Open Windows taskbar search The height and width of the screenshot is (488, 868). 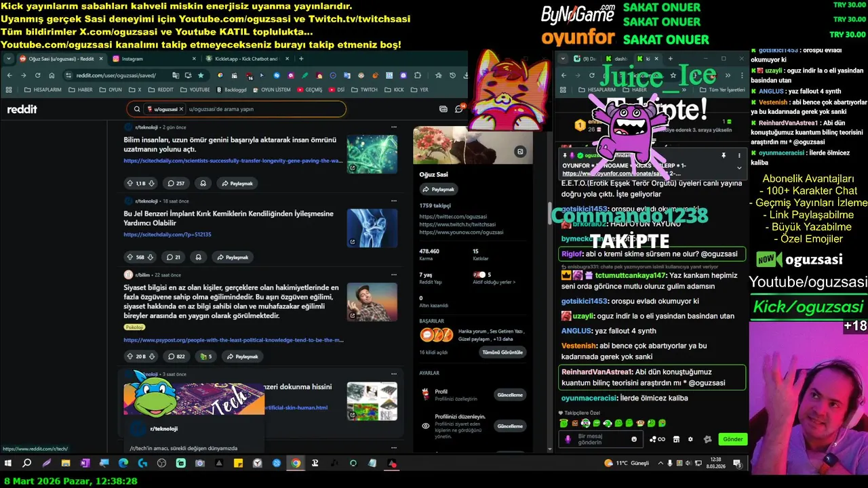pyautogui.click(x=27, y=464)
